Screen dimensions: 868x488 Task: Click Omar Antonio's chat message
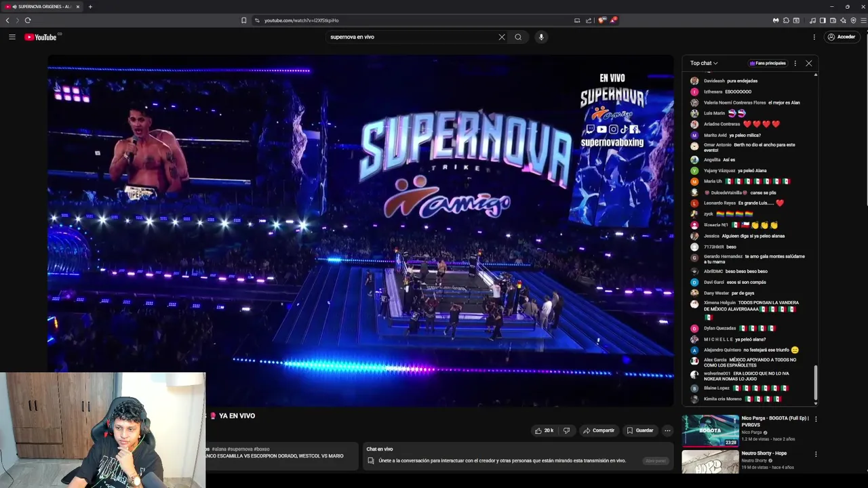coord(743,147)
